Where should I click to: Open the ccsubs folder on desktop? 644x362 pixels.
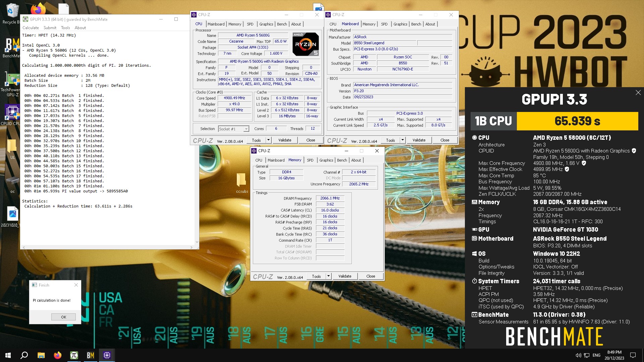[242, 183]
